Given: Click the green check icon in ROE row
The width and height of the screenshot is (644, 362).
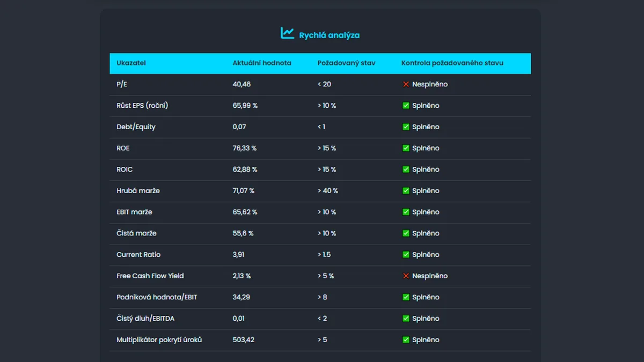Looking at the screenshot, I should 406,148.
